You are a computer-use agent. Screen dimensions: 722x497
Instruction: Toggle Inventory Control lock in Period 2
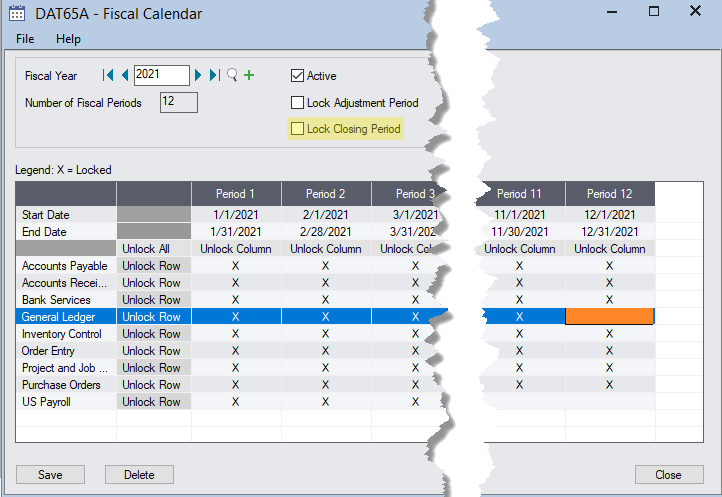(x=326, y=334)
